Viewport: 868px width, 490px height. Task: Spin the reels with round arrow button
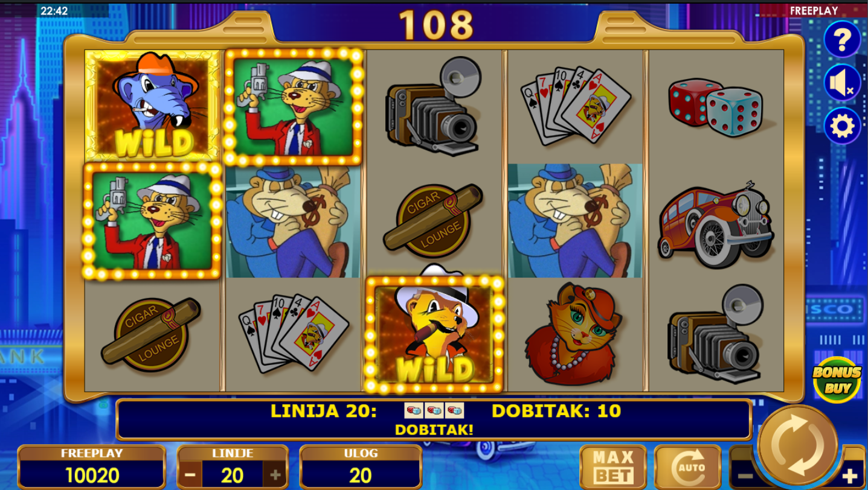(798, 445)
